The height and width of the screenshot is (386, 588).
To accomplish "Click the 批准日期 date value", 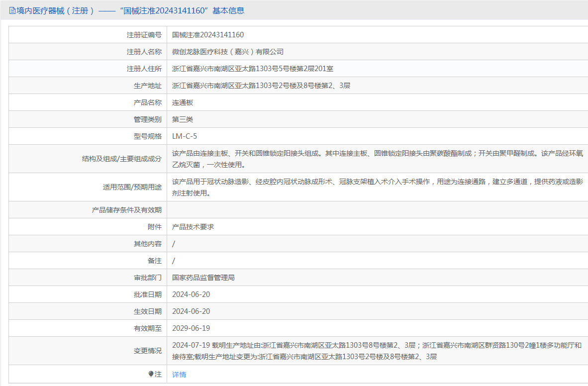I will (x=191, y=294).
